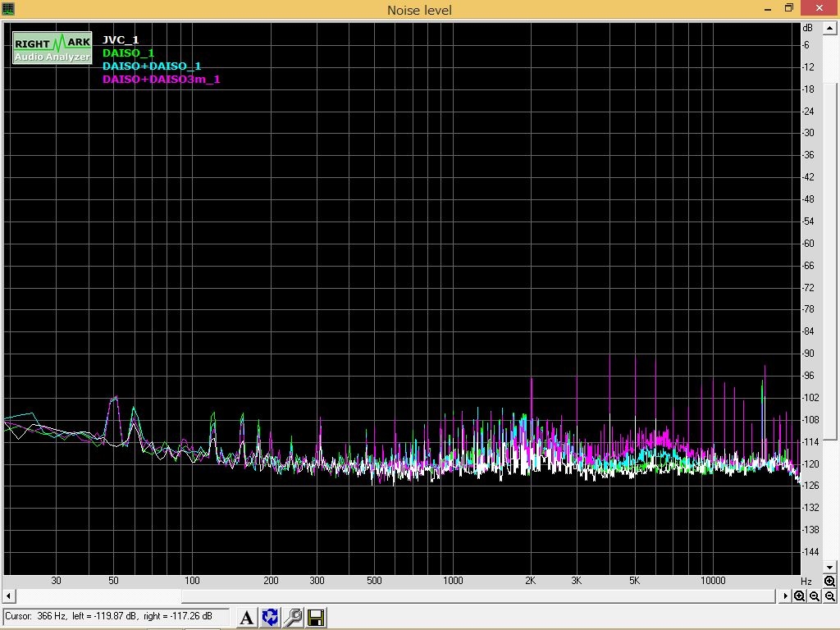The height and width of the screenshot is (630, 840).
Task: Select the JVC_1 legend entry
Action: coord(121,39)
